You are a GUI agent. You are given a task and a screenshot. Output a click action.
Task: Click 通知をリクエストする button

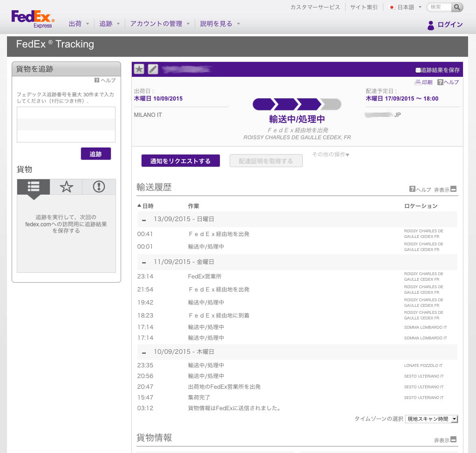point(180,161)
